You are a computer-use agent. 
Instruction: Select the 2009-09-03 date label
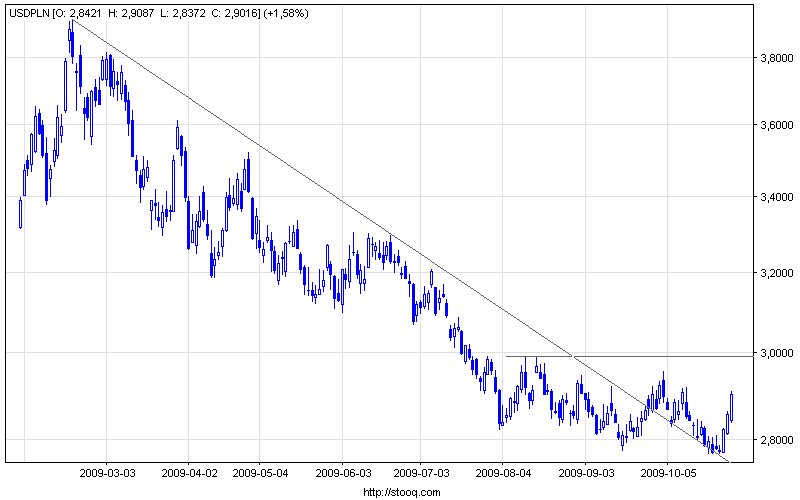click(x=587, y=473)
